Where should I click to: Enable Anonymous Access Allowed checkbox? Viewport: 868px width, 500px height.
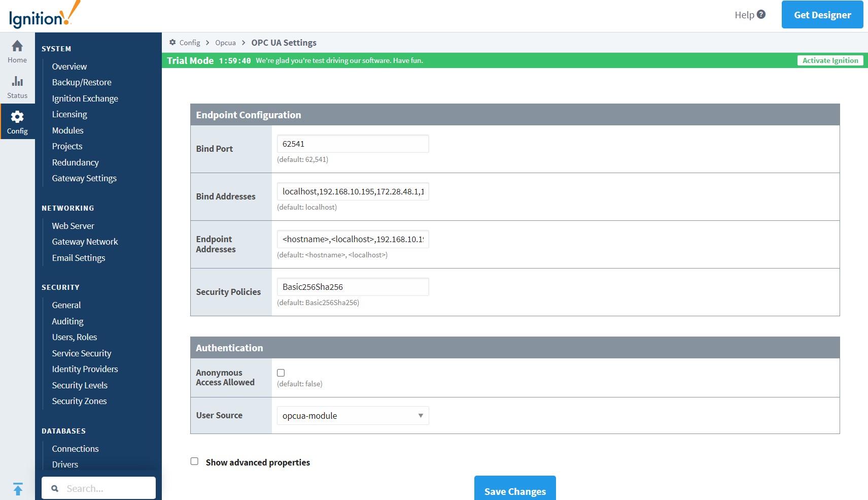coord(281,373)
